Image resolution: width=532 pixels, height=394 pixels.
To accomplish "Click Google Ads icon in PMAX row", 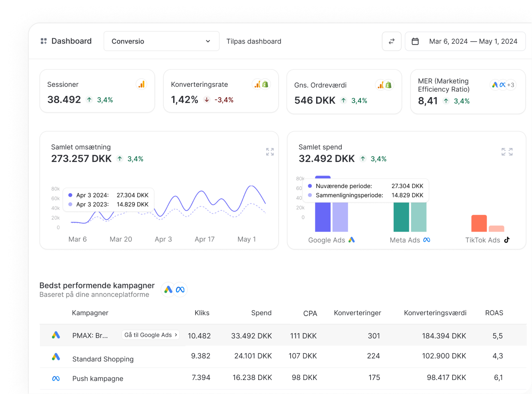I will pyautogui.click(x=56, y=335).
